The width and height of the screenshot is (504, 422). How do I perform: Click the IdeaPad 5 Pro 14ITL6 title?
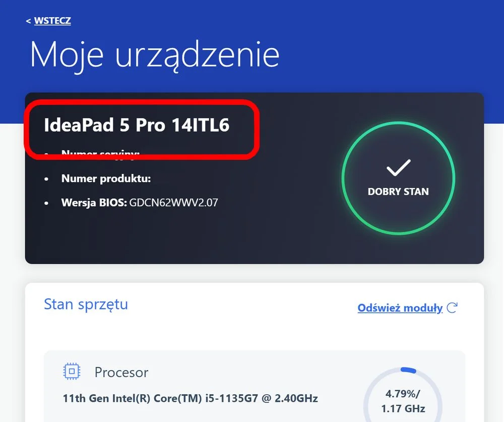pos(137,125)
